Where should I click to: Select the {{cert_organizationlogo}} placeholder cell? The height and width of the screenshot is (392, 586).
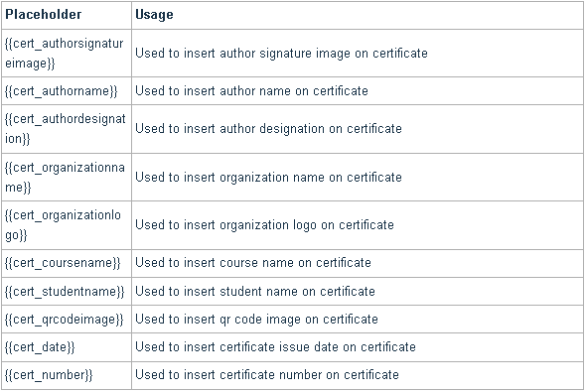pyautogui.click(x=67, y=225)
